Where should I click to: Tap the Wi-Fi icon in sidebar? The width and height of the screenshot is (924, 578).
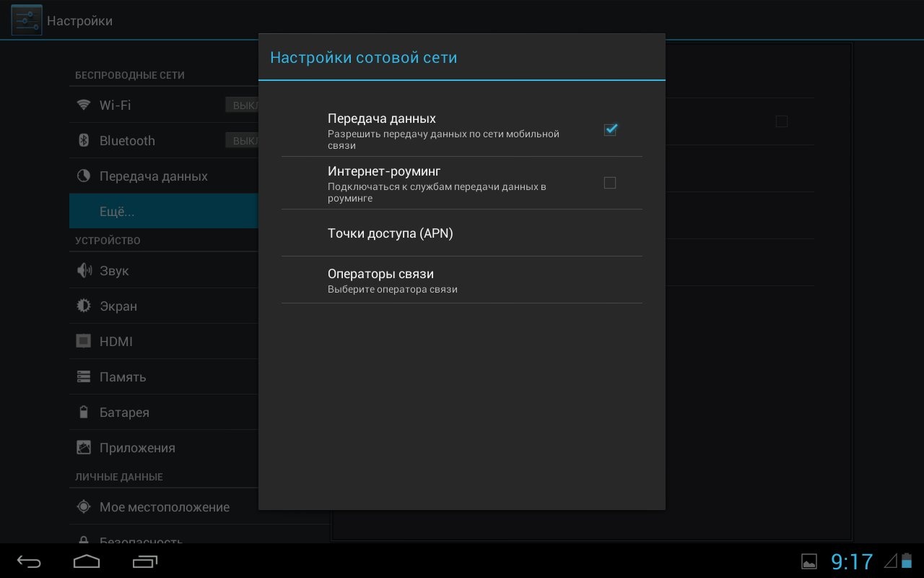[x=84, y=105]
